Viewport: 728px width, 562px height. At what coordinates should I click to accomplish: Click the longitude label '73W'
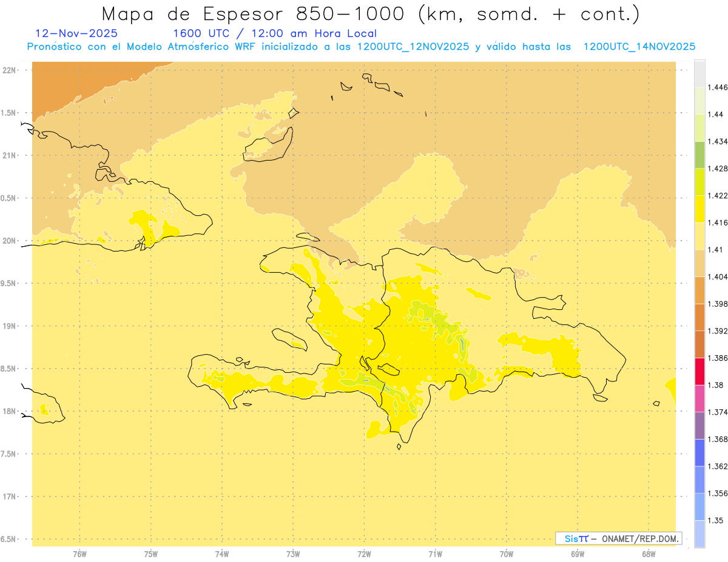[293, 554]
